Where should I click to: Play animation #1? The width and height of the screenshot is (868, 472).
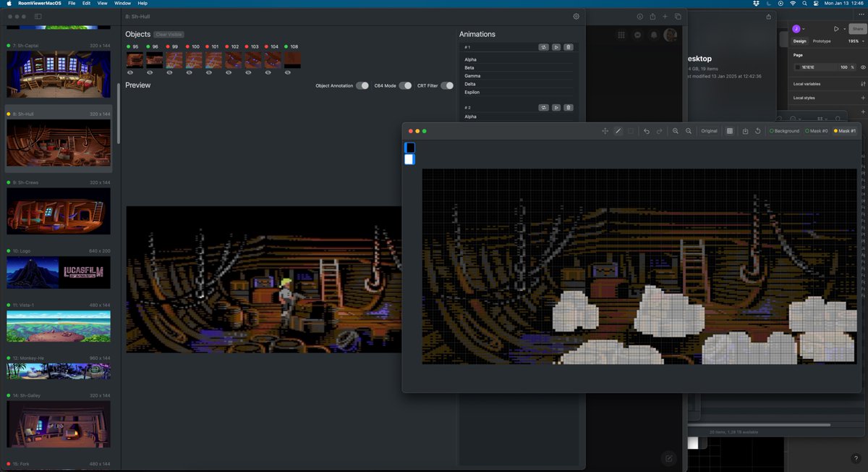point(556,47)
